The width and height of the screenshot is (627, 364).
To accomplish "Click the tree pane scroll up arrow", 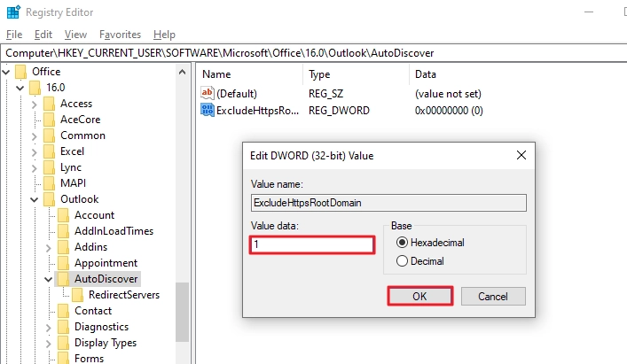I will coord(183,73).
